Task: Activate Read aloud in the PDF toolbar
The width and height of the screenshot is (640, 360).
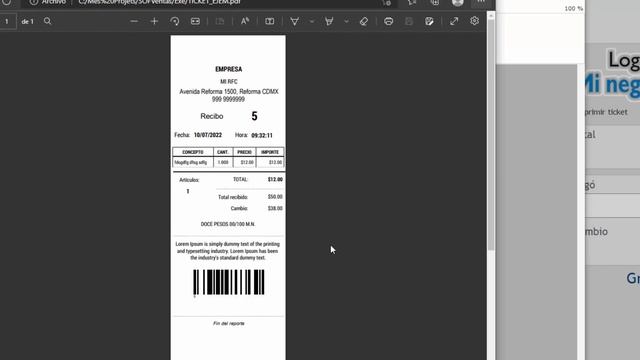Action: 245,21
